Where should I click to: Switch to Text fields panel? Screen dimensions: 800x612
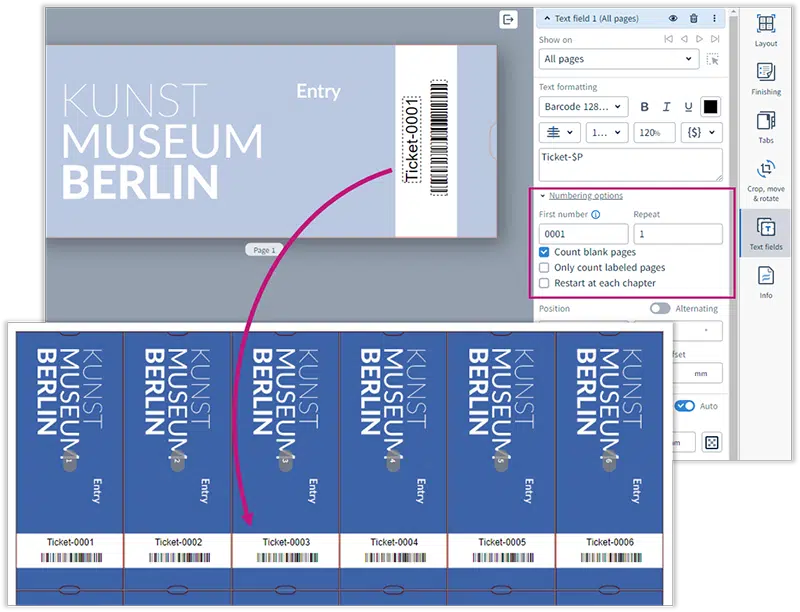tap(766, 234)
